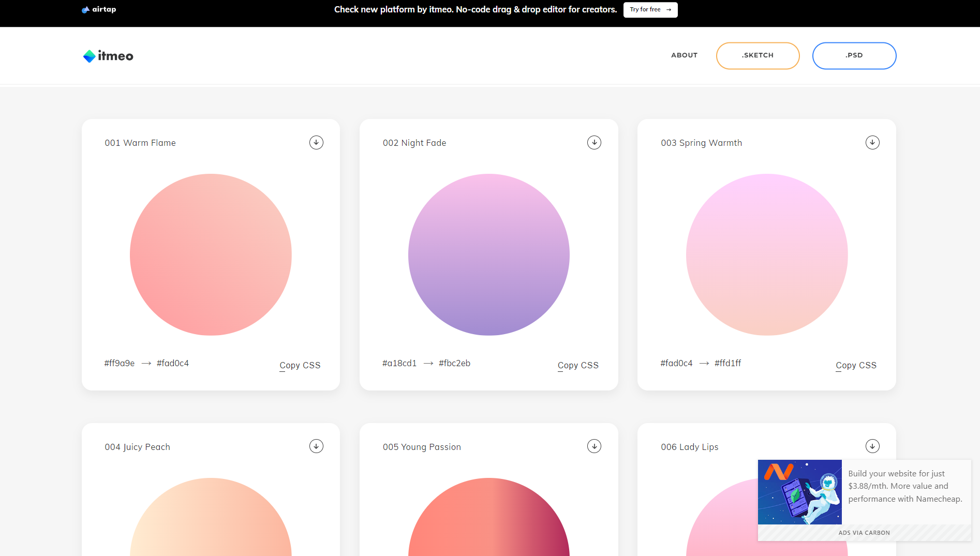The height and width of the screenshot is (556, 980).
Task: Download the .PSD file
Action: pyautogui.click(x=854, y=55)
